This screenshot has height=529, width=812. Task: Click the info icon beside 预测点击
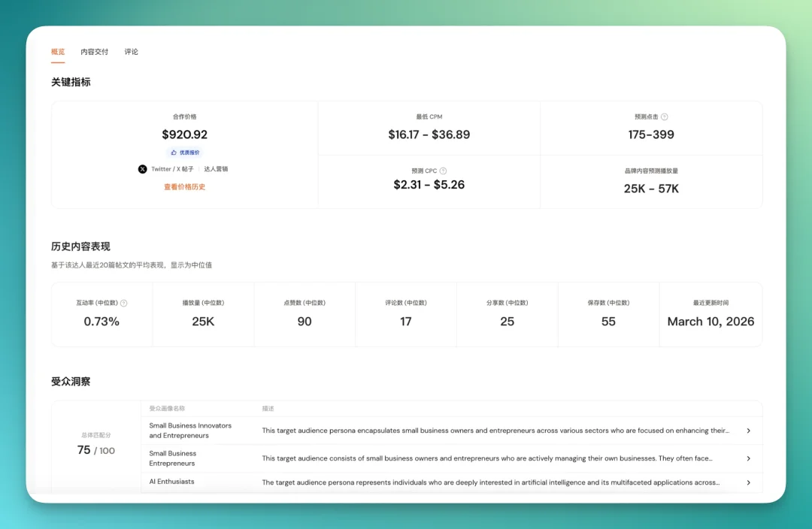point(665,117)
